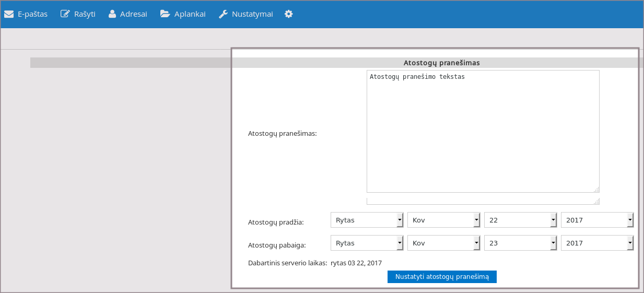Expand vacation start month Kov dropdown
The width and height of the screenshot is (644, 293).
pyautogui.click(x=444, y=220)
